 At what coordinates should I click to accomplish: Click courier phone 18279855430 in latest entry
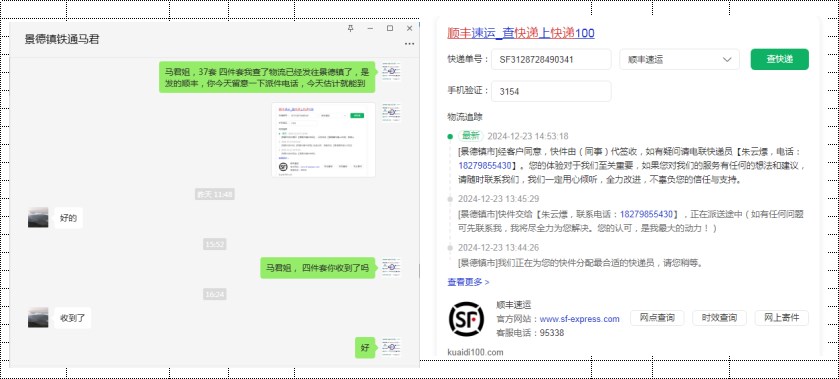485,165
